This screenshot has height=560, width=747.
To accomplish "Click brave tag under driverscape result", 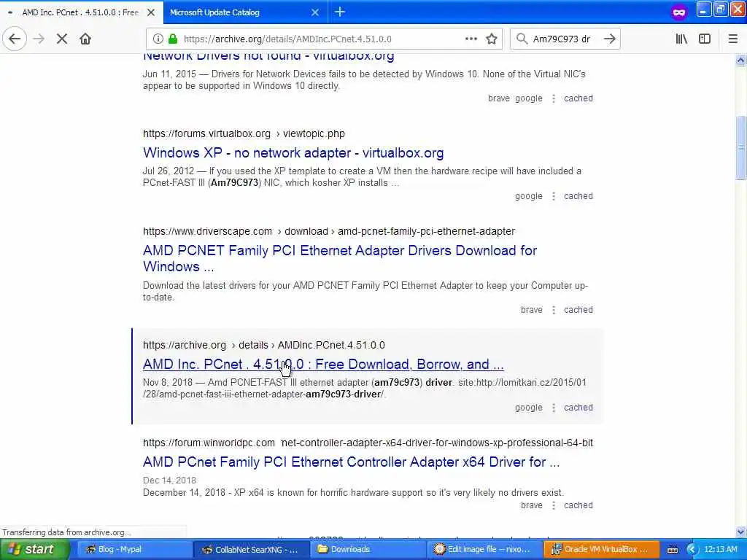I will [x=531, y=309].
